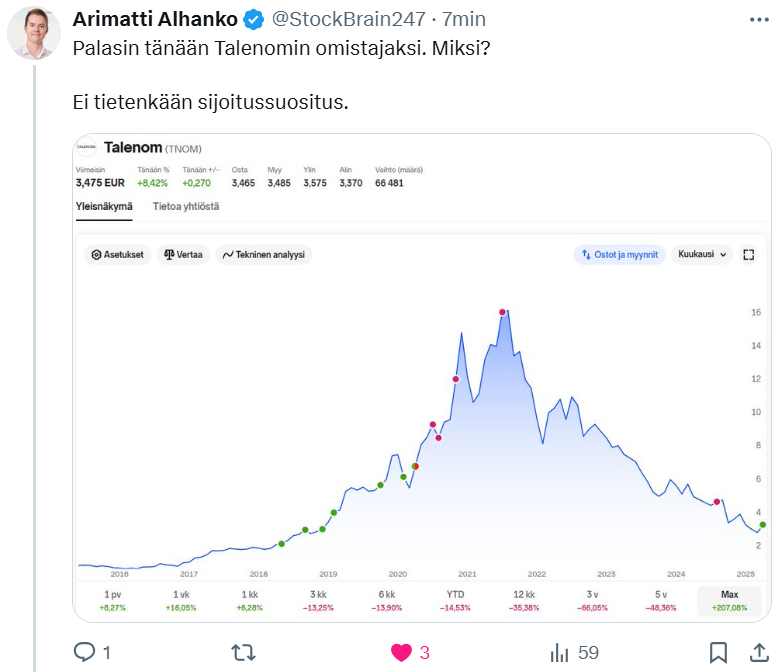
Task: Select the Yleisnäkymä tab
Action: click(104, 207)
